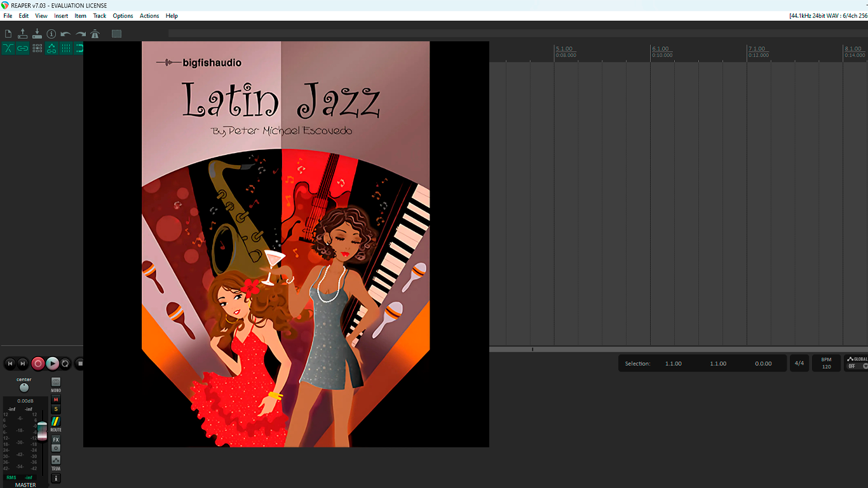Open the Track menu
The image size is (868, 488).
coord(100,16)
